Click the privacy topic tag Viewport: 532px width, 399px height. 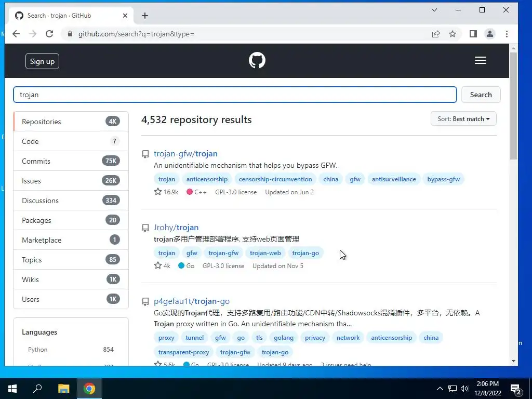[x=315, y=338]
